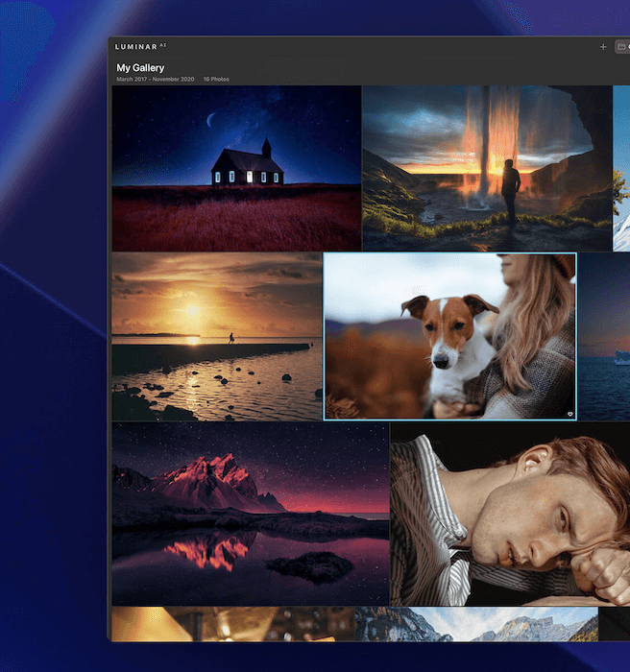630x672 pixels.
Task: Open the My Gallery title
Action: click(140, 68)
